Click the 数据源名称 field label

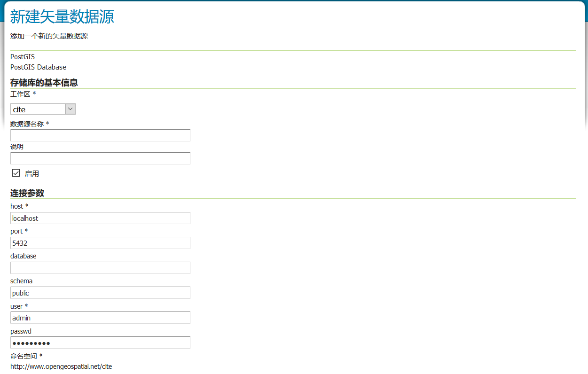[x=27, y=124]
